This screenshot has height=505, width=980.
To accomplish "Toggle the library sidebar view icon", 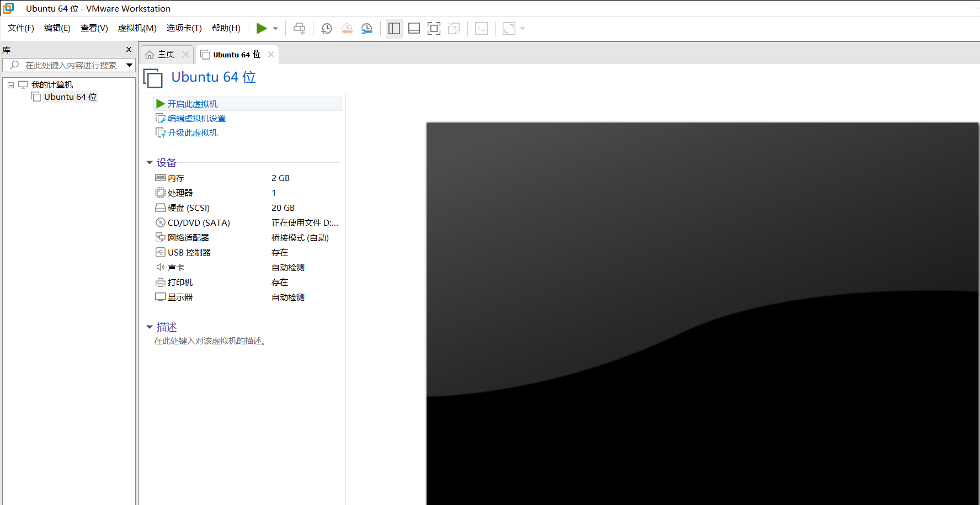I will point(394,28).
